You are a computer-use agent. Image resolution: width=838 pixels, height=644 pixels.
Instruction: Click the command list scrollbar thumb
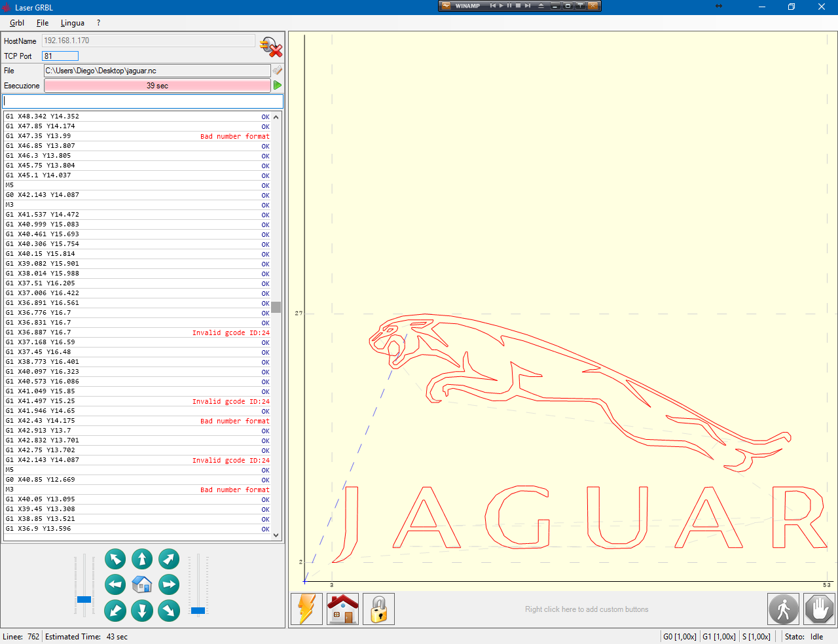[x=276, y=308]
